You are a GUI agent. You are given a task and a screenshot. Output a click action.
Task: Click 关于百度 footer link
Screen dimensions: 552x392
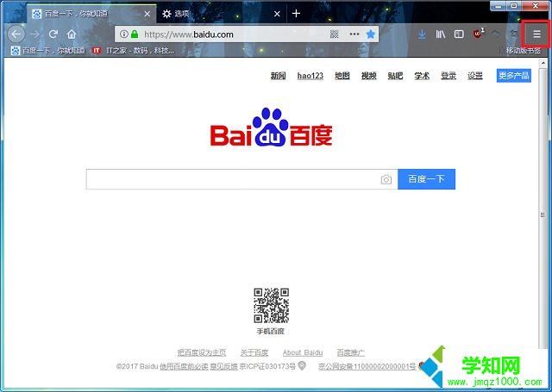pos(254,352)
